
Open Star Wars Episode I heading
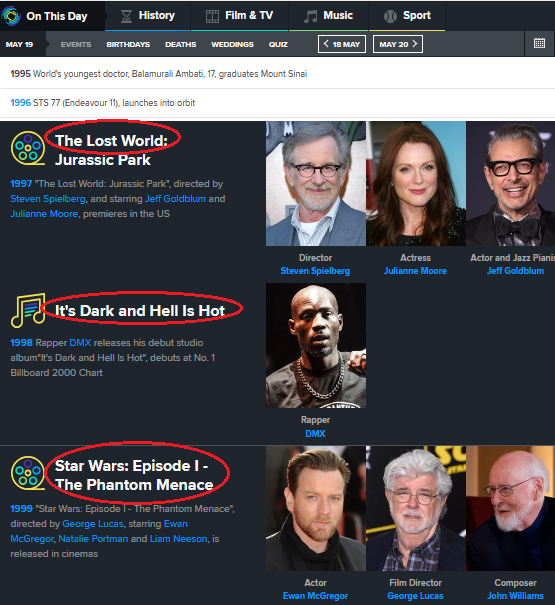point(134,475)
